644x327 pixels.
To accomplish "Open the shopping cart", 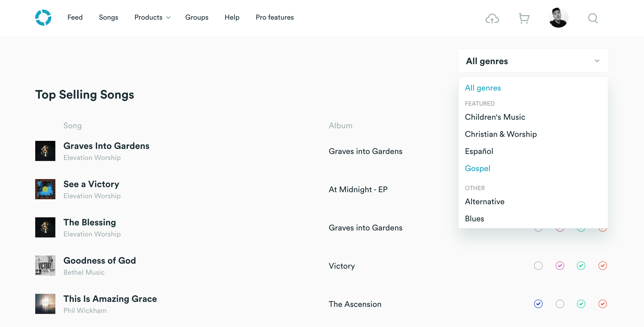I will pos(524,18).
